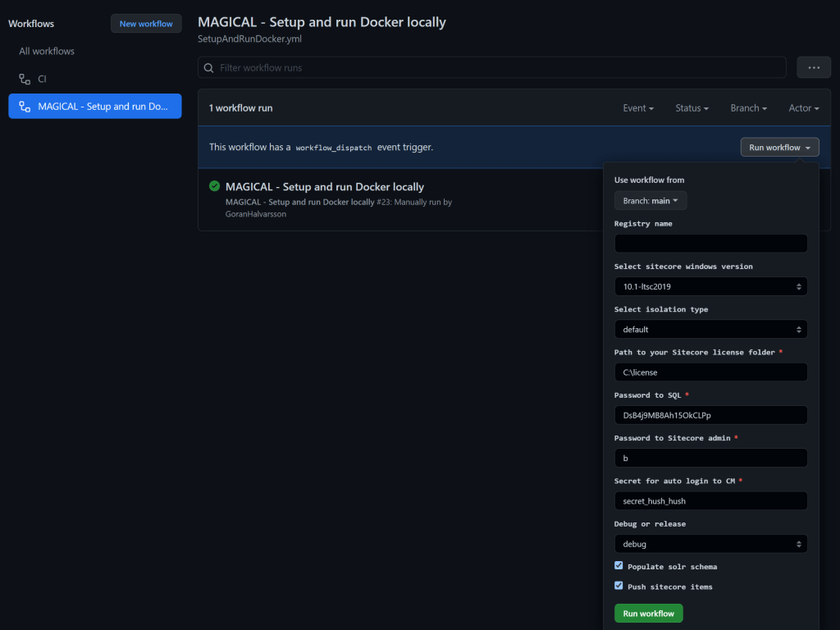Open the Event filter menu
Viewport: 840px width, 630px height.
coord(638,108)
